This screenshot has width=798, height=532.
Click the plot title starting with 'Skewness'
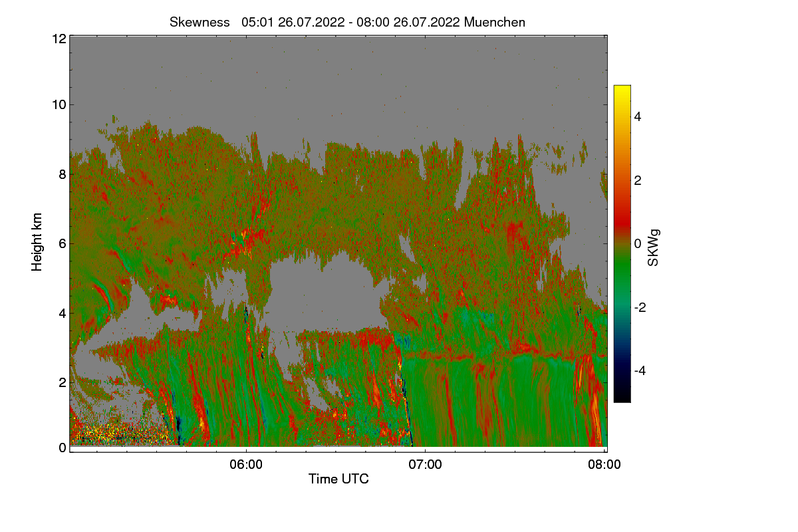(347, 22)
